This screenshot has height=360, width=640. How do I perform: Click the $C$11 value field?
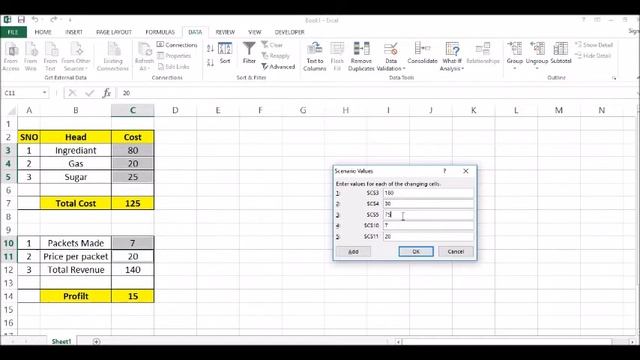tap(428, 236)
